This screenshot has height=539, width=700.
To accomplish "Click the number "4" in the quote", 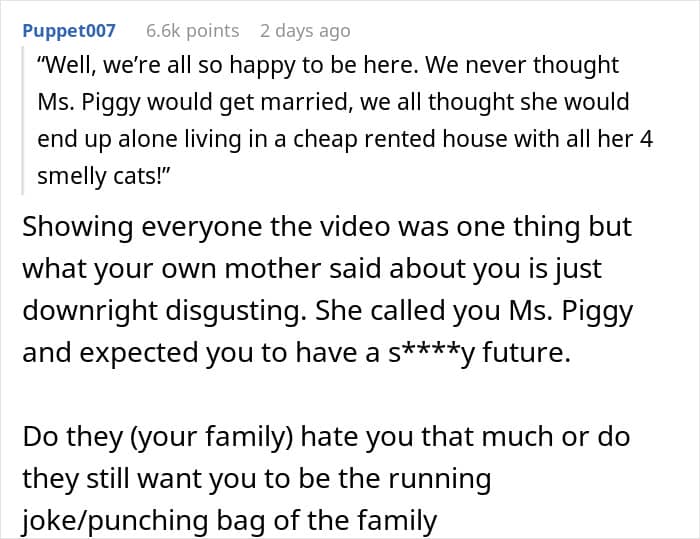I will [646, 140].
